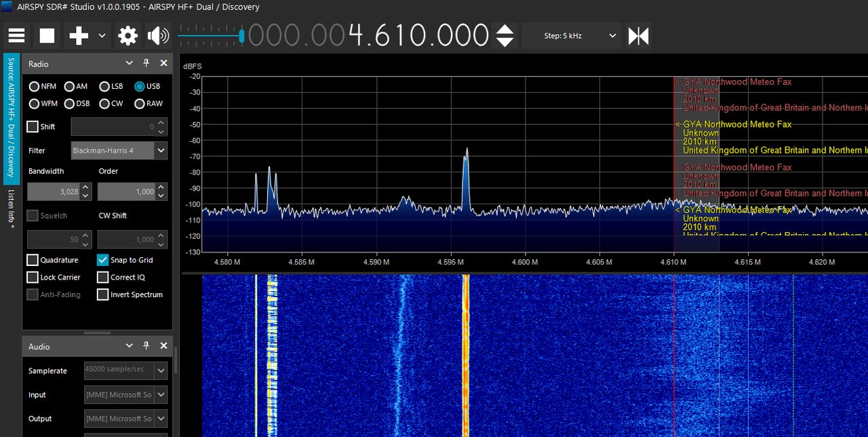The height and width of the screenshot is (437, 868).
Task: Open settings with the gear icon
Action: tap(127, 35)
